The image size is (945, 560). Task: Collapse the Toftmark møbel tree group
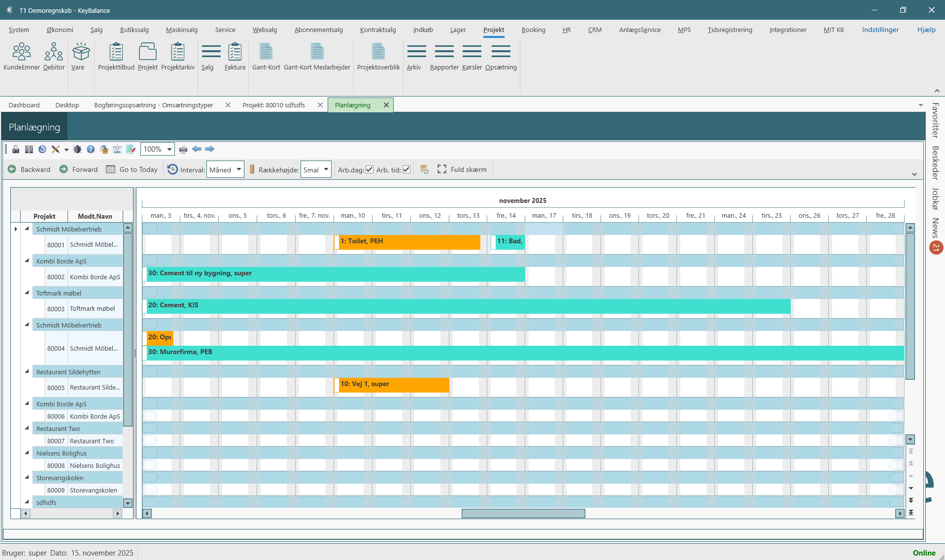[27, 293]
